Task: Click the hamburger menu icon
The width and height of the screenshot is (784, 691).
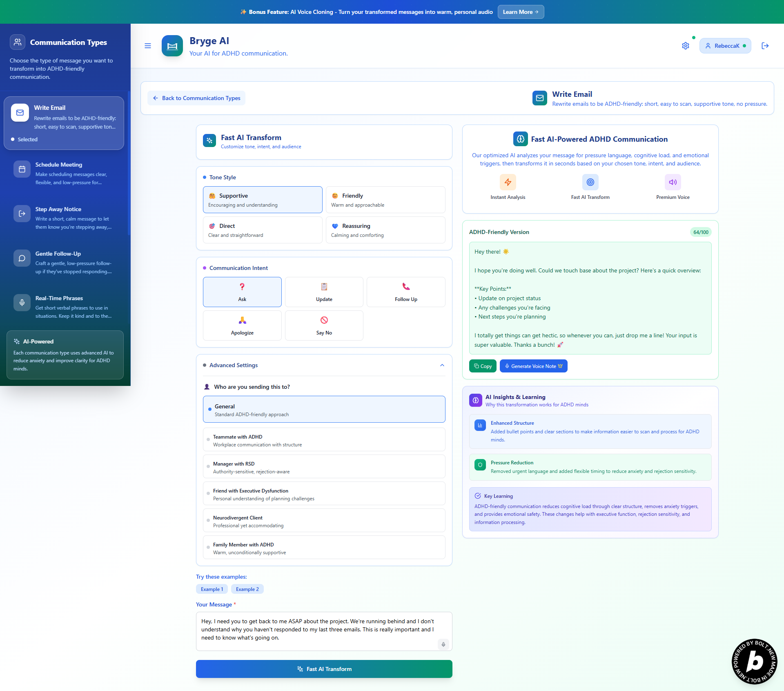Action: point(148,46)
